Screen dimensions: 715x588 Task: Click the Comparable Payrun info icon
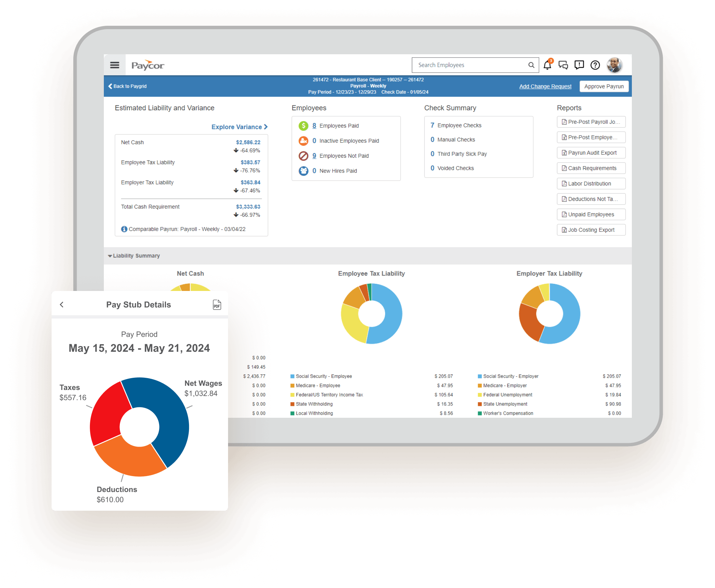click(x=124, y=229)
